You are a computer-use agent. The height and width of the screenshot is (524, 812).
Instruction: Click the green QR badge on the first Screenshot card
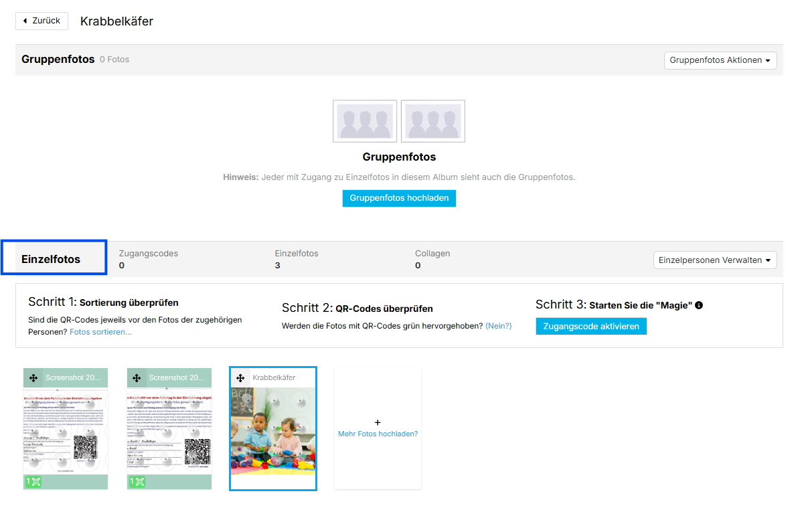tap(33, 482)
